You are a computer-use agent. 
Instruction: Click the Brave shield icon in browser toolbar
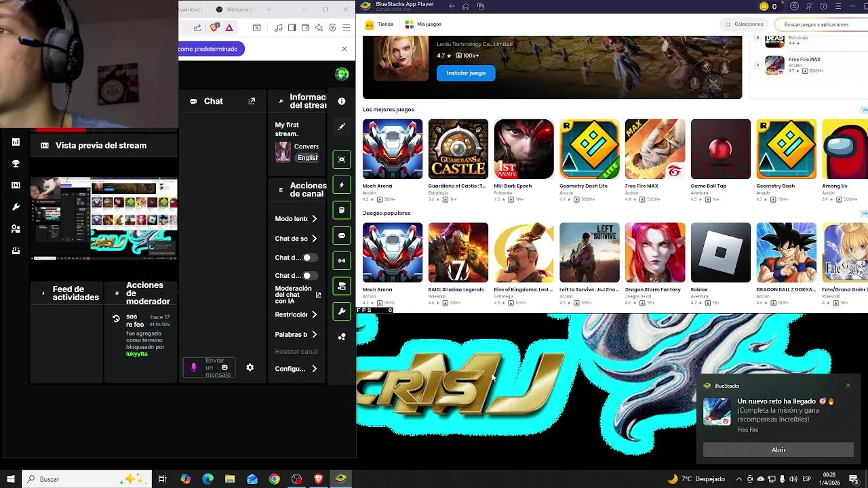215,28
